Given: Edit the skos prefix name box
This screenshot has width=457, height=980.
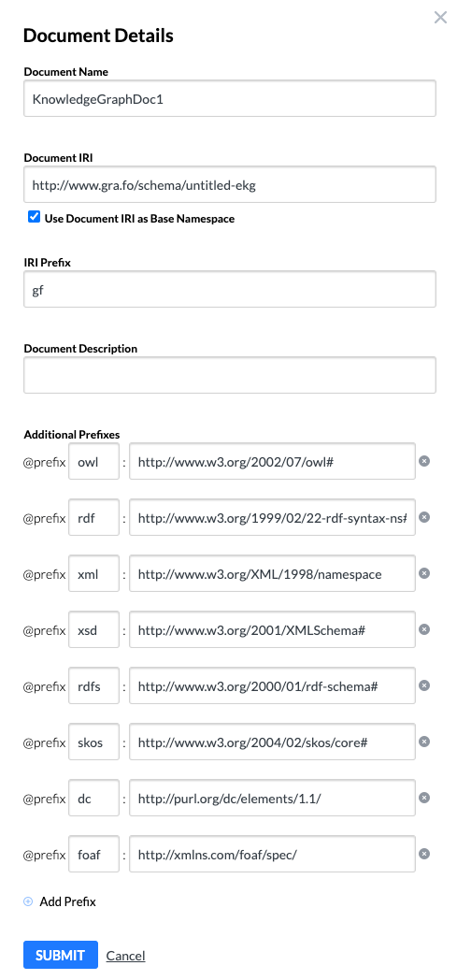Looking at the screenshot, I should point(93,742).
